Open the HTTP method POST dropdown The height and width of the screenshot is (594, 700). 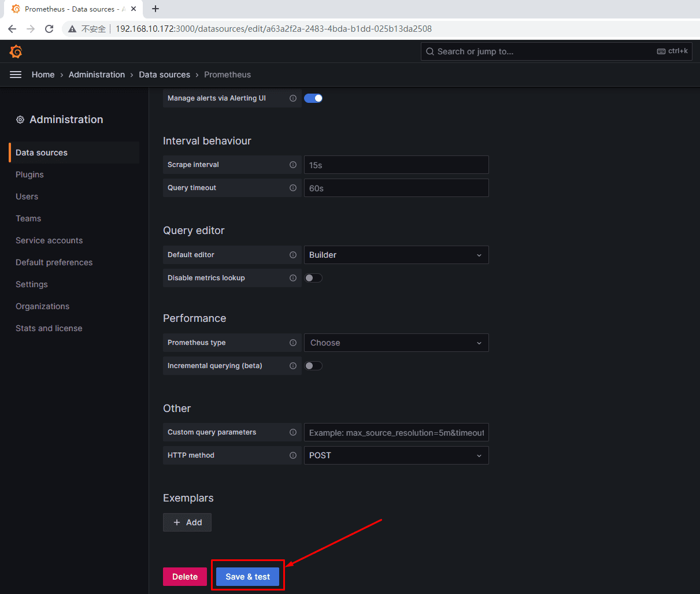pyautogui.click(x=397, y=455)
